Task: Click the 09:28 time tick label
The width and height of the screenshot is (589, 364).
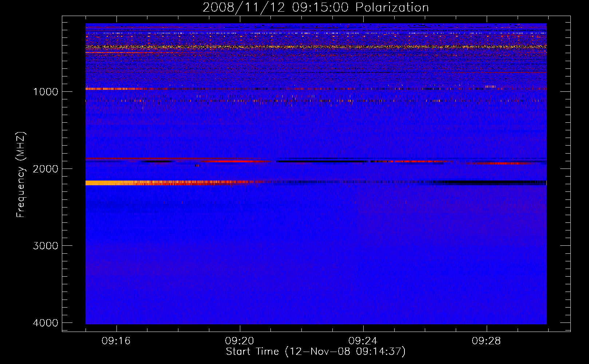Action: coord(486,341)
